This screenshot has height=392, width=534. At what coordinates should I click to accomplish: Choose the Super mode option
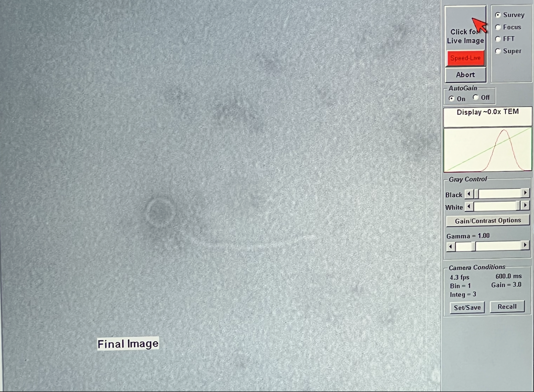point(498,51)
